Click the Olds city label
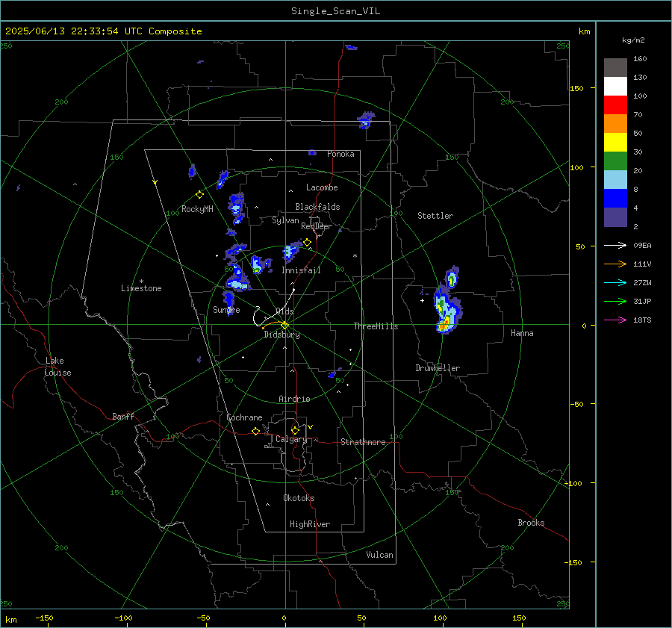Viewport: 672px width, 628px height. point(284,311)
